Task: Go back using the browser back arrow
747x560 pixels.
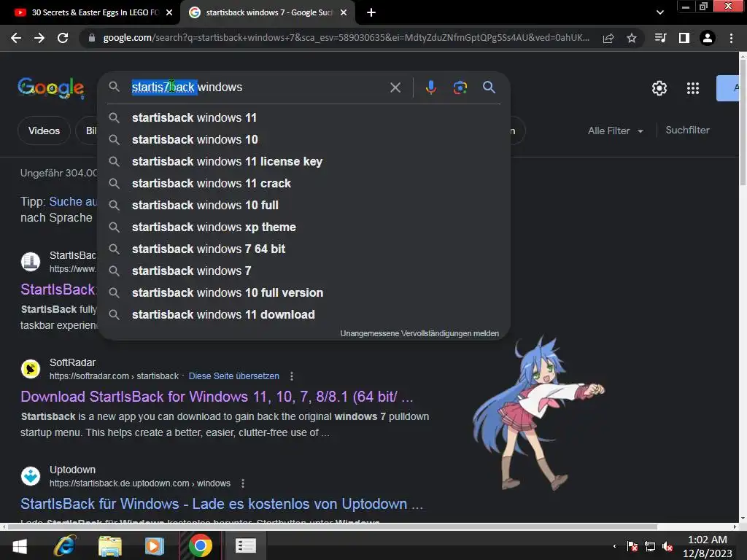Action: (16, 38)
